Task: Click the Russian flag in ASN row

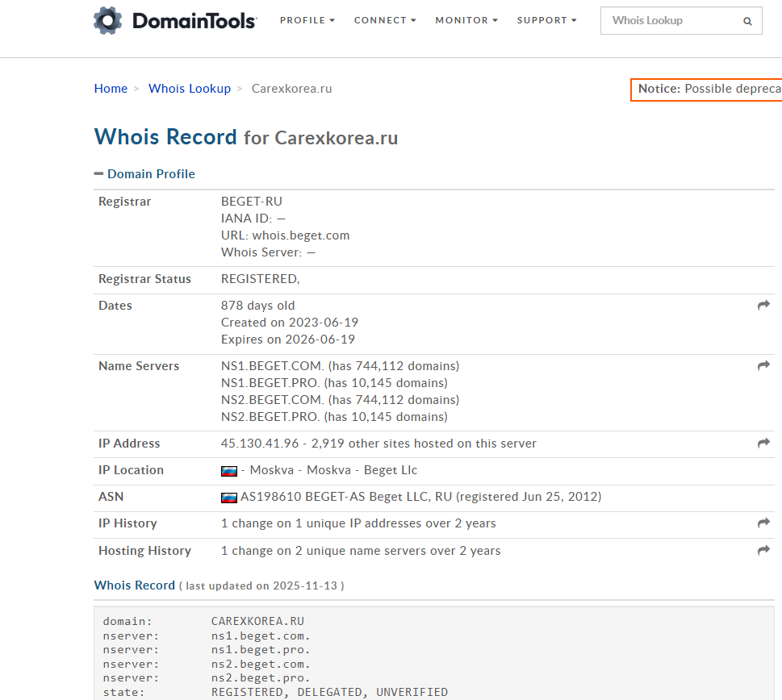Action: 229,498
